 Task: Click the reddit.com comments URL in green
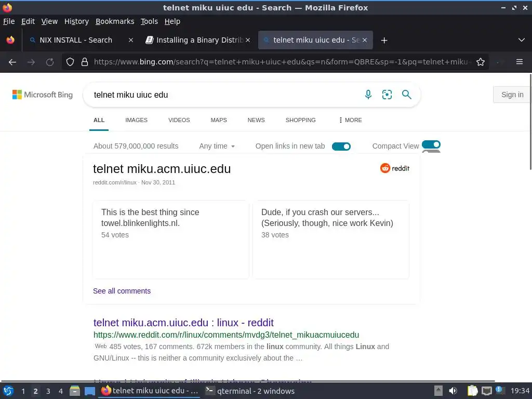tap(227, 335)
